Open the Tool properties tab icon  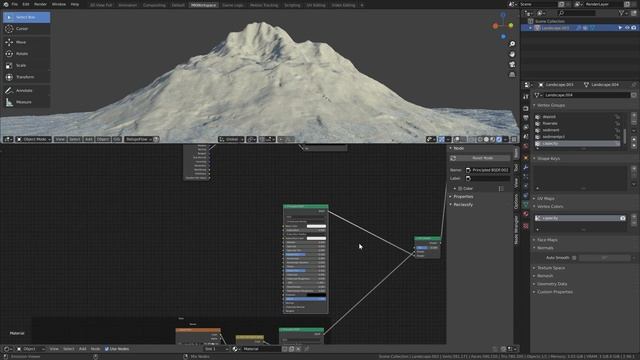[x=526, y=97]
